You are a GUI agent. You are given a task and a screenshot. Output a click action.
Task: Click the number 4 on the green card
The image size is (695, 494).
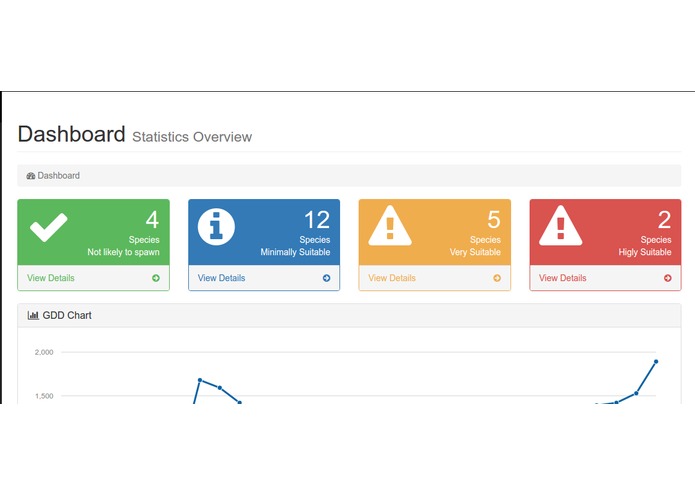tap(152, 220)
